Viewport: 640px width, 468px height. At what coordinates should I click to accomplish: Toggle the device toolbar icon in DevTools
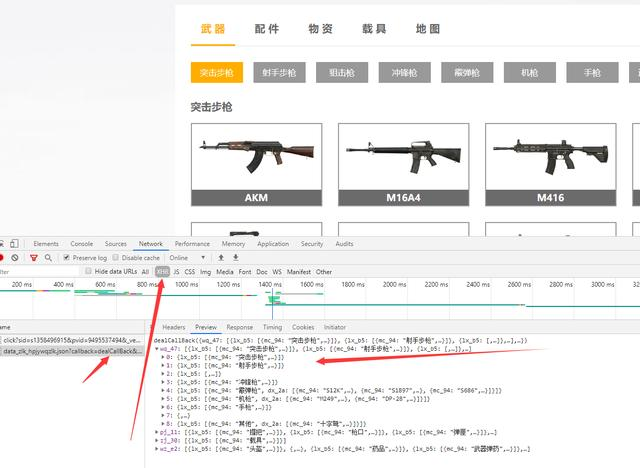[x=14, y=244]
